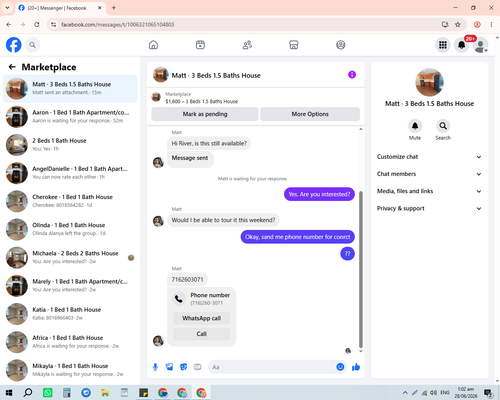Click More Options button

[x=310, y=114]
